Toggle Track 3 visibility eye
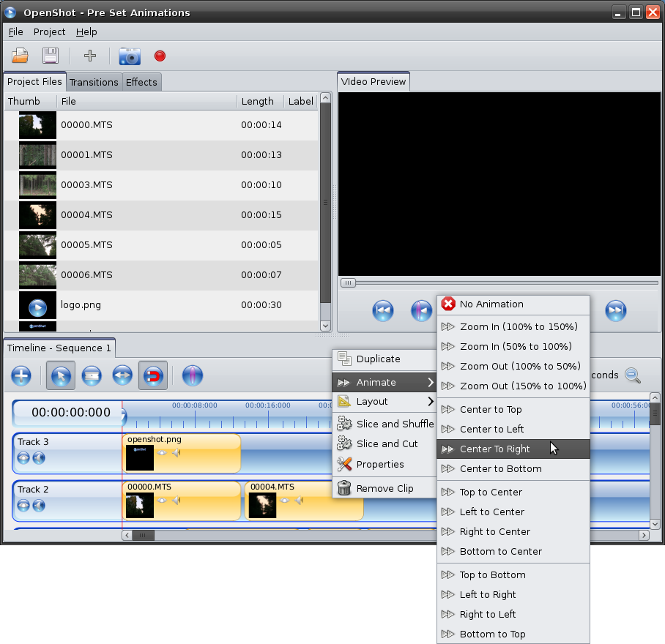665x644 pixels. 24,457
